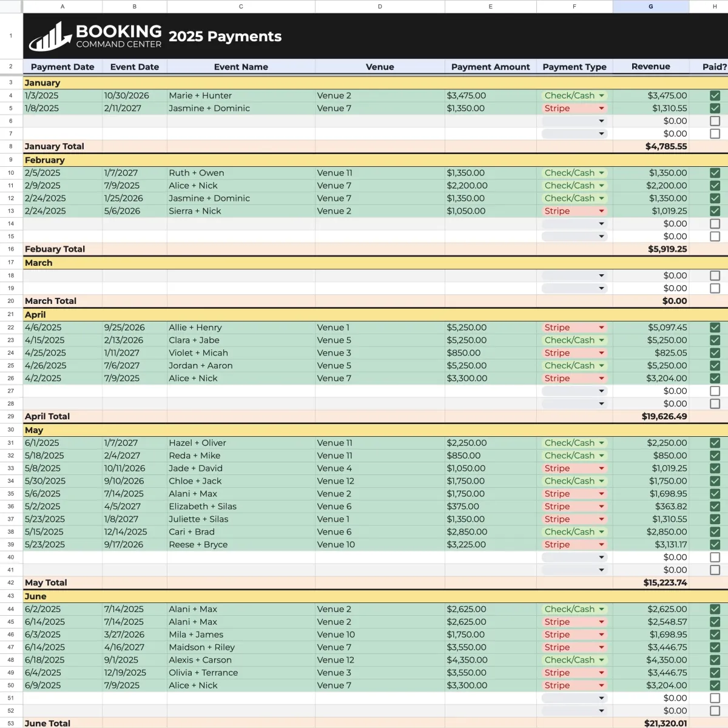Click the "2025 Payments" title text
The width and height of the screenshot is (728, 728).
tap(225, 36)
